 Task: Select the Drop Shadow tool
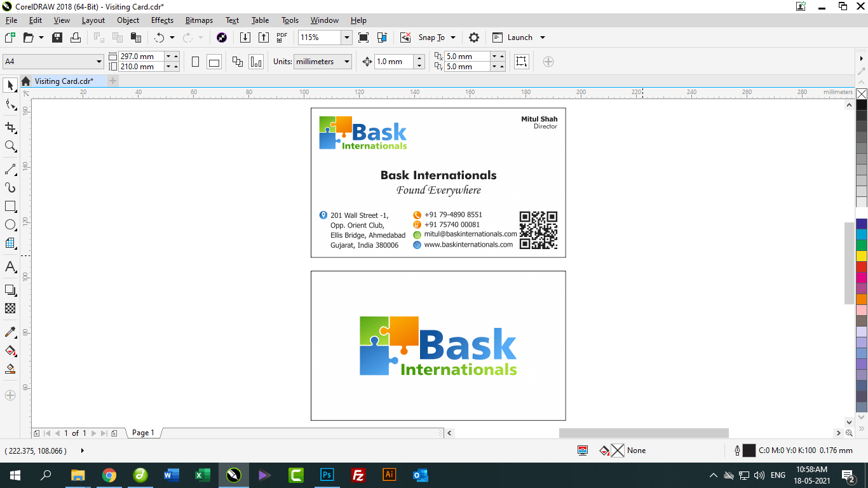pos(10,290)
